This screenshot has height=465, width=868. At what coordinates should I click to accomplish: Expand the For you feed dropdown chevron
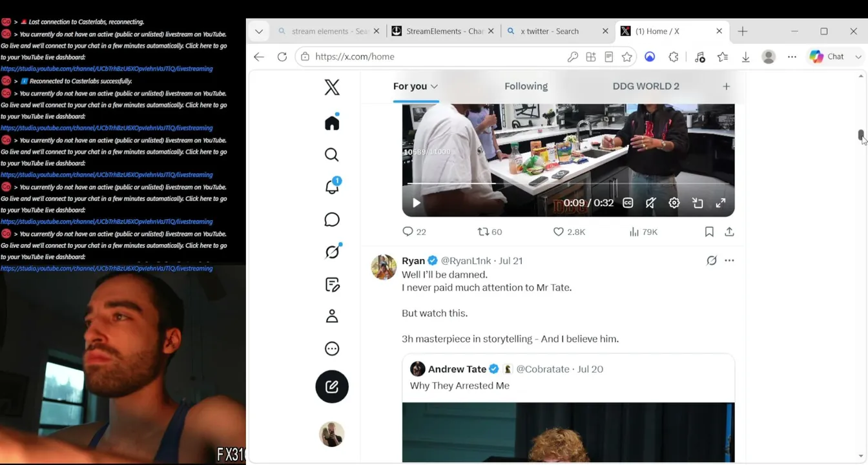coord(434,87)
